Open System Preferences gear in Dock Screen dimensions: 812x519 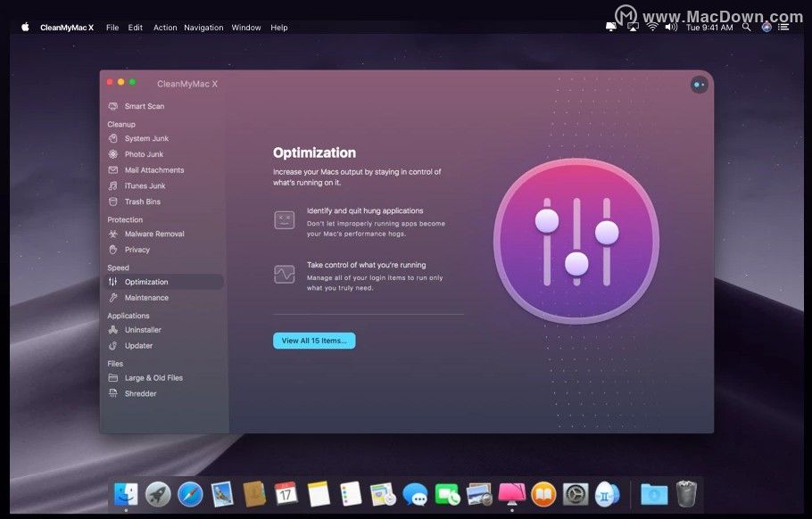[576, 494]
